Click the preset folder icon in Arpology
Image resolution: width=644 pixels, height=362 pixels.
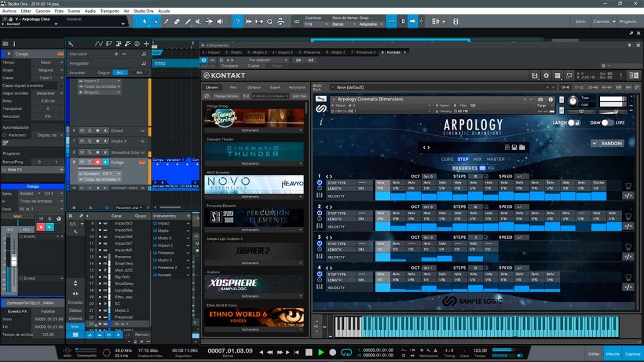[522, 147]
